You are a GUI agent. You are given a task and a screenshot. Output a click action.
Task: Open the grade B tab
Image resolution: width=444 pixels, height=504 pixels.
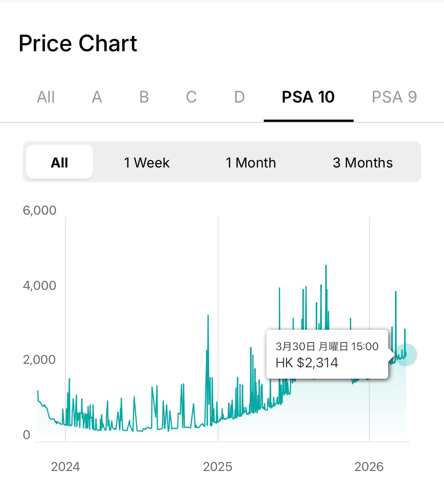coord(144,97)
